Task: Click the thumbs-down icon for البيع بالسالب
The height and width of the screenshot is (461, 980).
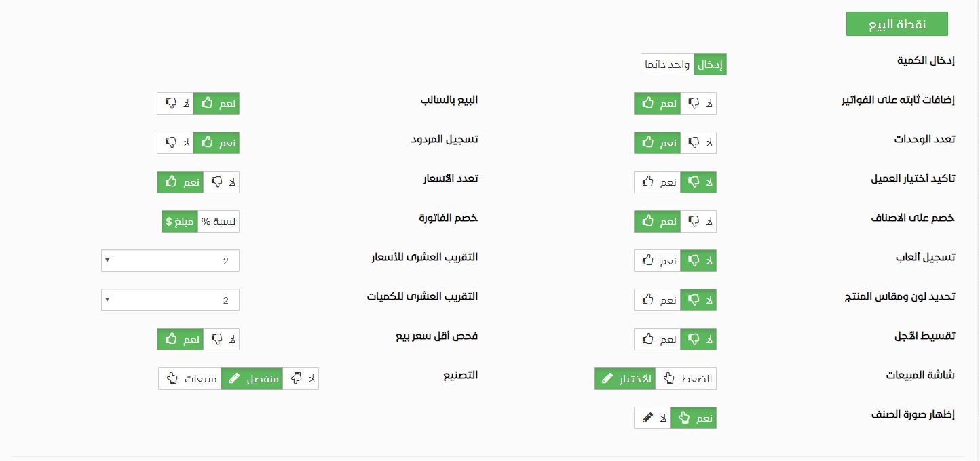Action: (171, 104)
